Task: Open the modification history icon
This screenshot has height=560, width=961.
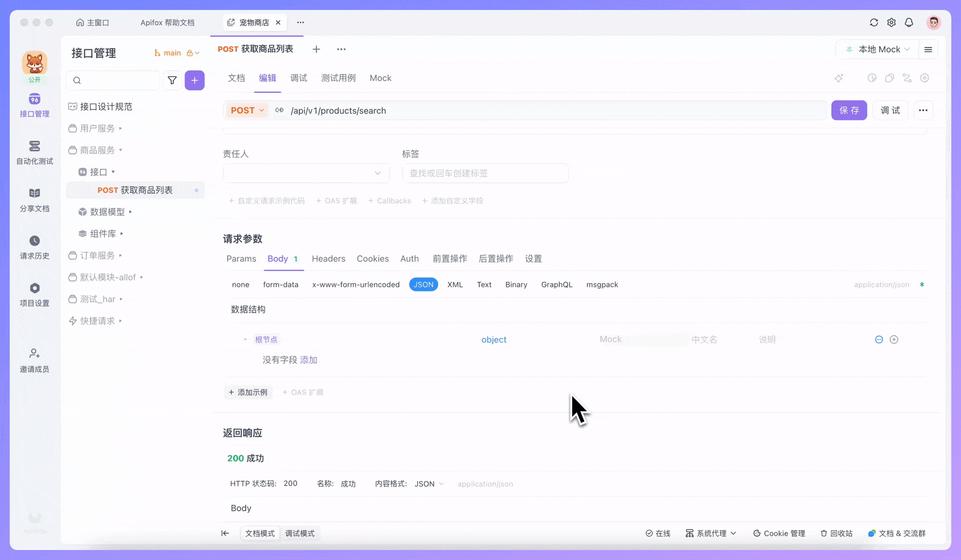Action: click(x=872, y=78)
